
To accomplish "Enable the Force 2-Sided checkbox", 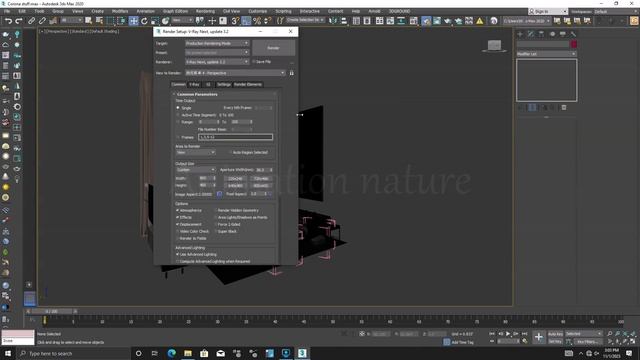I will coord(216,224).
